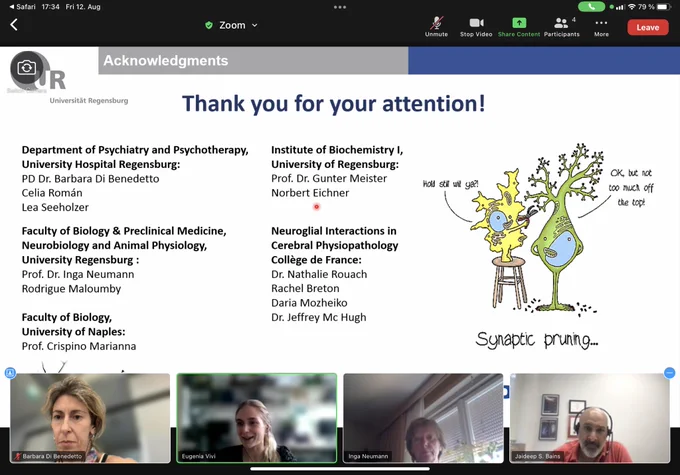Tap the blue minimize thumbnails button
This screenshot has width=680, height=475.
pos(670,373)
